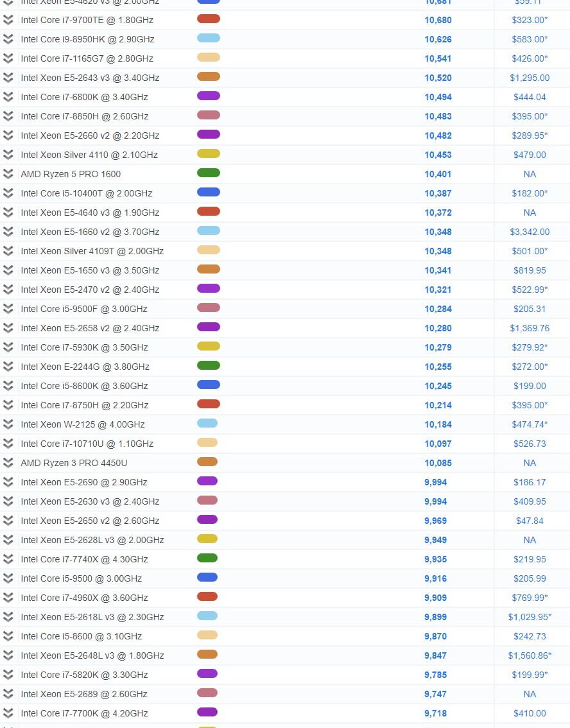Open Intel Xeon E5-4640 v3 link
The image size is (570, 728).
(x=90, y=212)
